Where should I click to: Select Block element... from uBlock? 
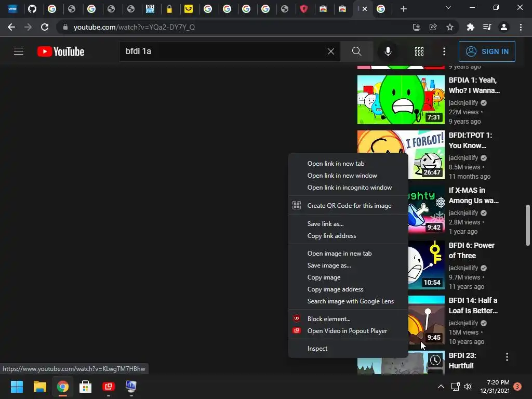348,319
